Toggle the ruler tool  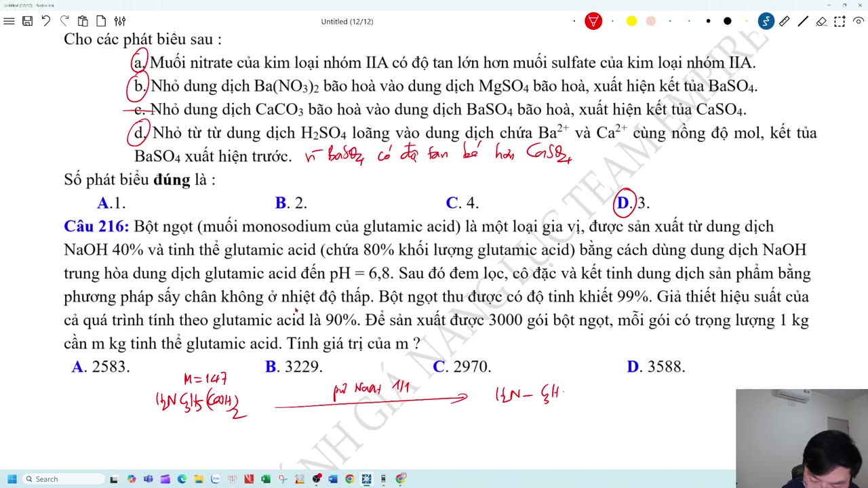coord(785,21)
